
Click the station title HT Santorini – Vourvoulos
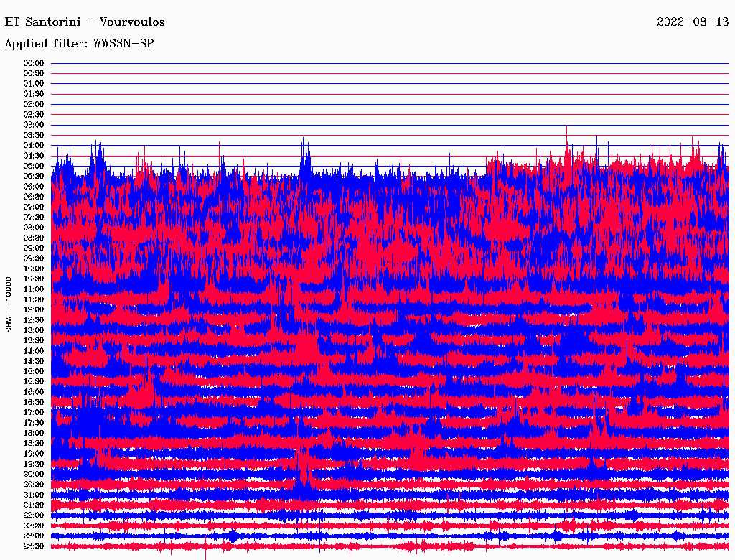[85, 22]
